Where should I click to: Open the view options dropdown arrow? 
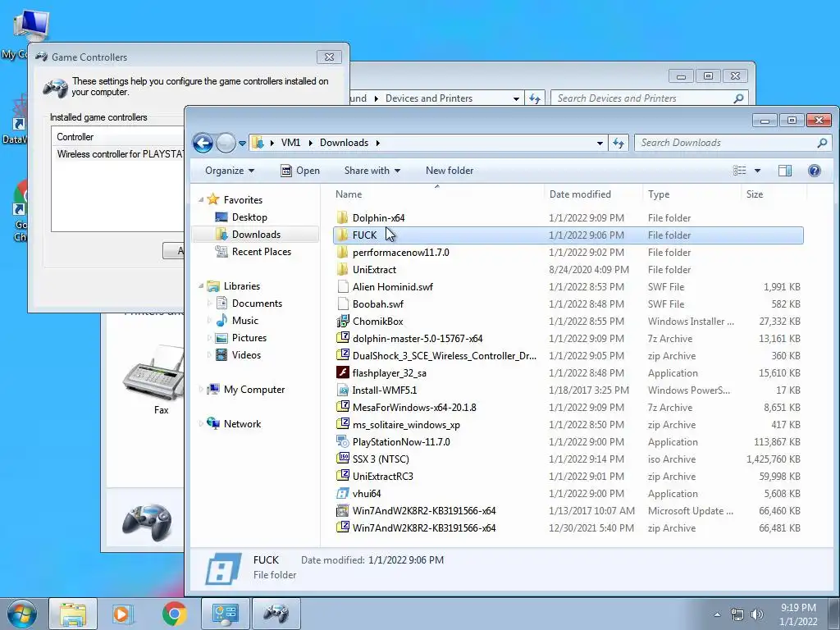tap(757, 171)
